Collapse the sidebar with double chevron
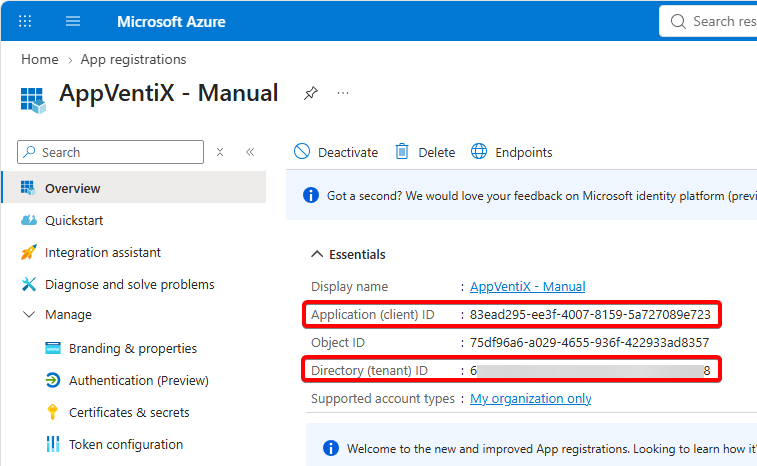757x466 pixels. [x=250, y=152]
